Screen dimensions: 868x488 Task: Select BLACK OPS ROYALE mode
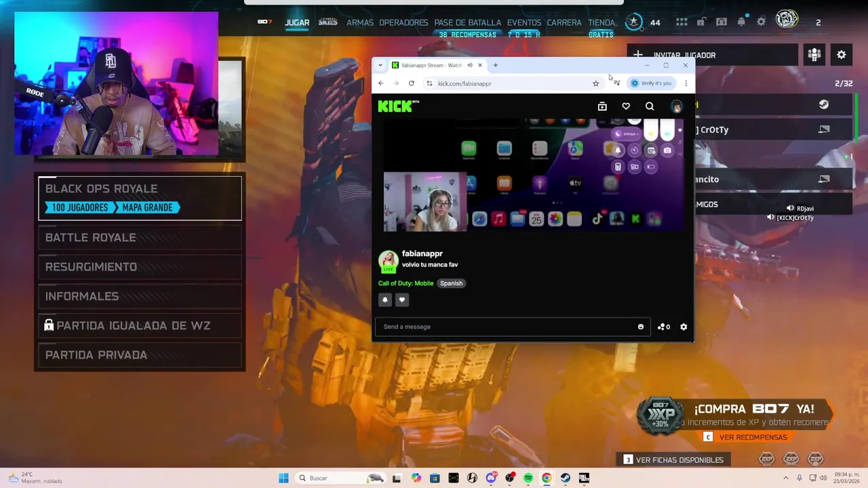click(140, 198)
